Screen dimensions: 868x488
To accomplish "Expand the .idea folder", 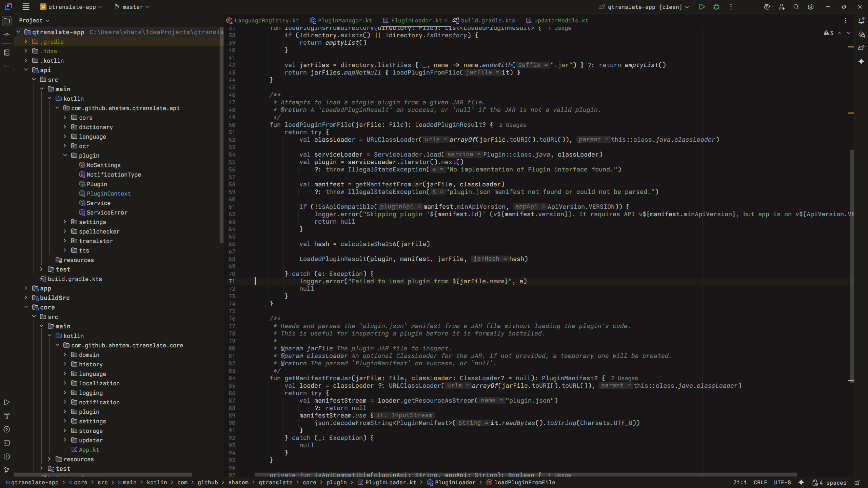I will click(x=26, y=51).
